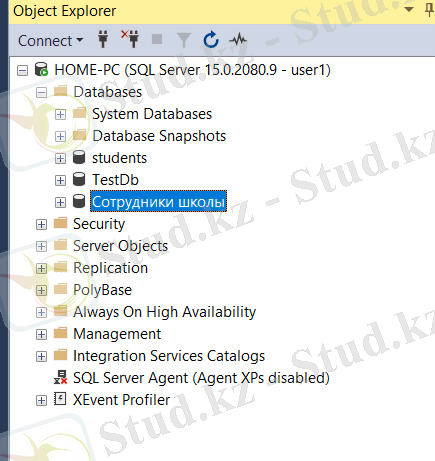
Task: Expand the Database Snapshots folder
Action: (60, 136)
